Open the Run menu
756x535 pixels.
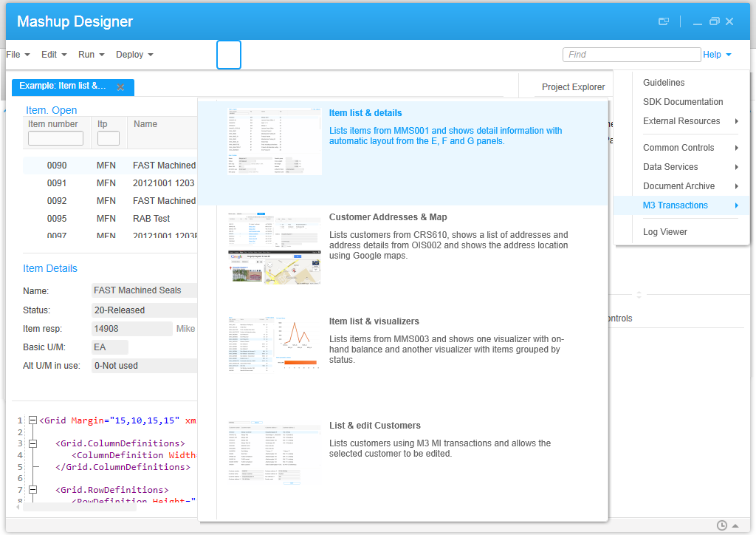pos(91,55)
